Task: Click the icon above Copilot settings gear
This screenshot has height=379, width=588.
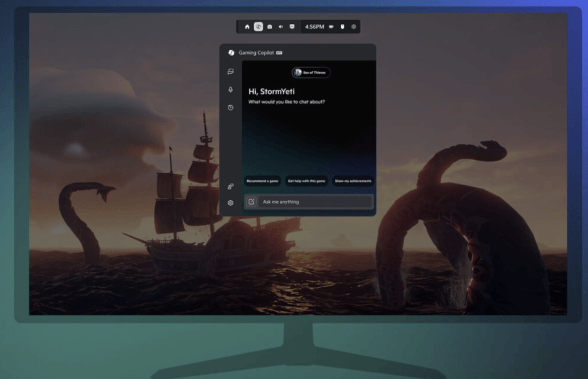Action: click(231, 187)
